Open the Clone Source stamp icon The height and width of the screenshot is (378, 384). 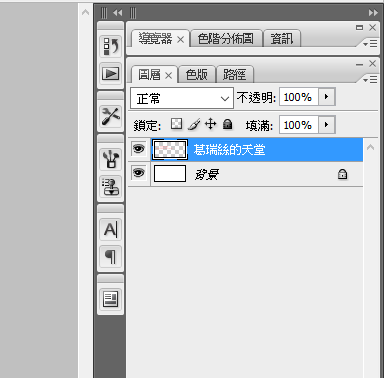pos(111,186)
